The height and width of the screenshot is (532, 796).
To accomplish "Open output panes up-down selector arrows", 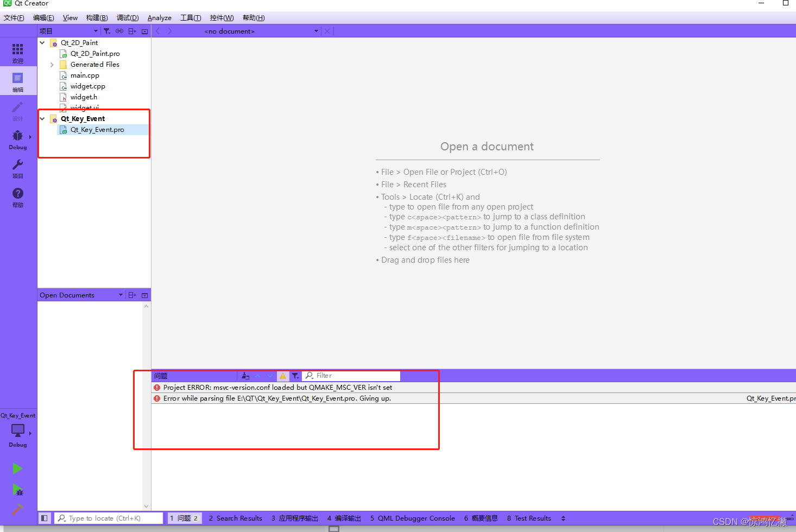I will pos(563,518).
